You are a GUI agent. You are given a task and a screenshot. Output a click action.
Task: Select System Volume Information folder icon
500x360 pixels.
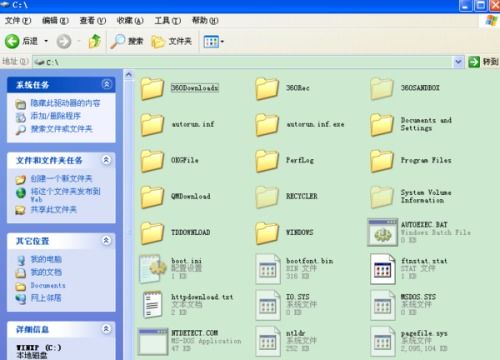[382, 197]
